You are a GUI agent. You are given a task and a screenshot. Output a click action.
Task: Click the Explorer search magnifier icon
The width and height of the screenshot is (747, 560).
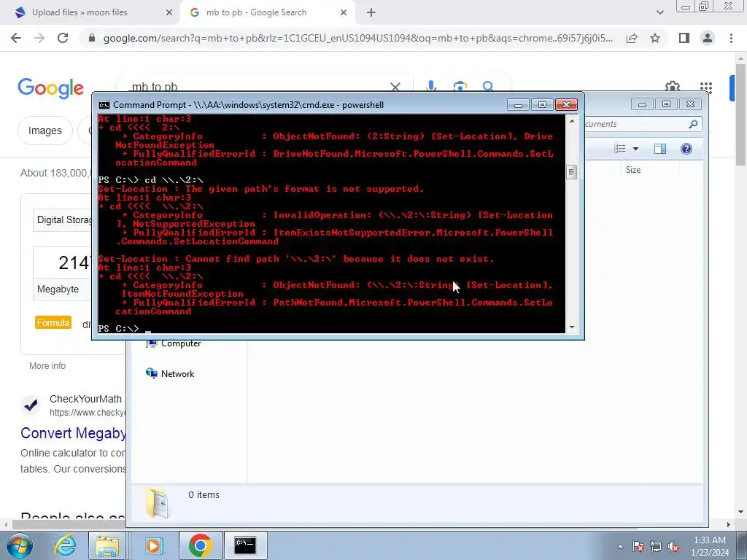(x=693, y=124)
